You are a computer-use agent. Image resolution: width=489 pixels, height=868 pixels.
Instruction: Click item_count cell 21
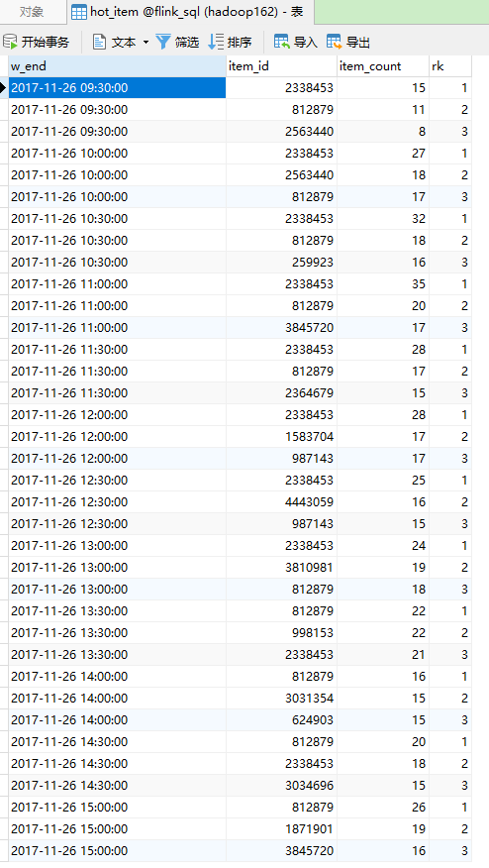point(383,655)
